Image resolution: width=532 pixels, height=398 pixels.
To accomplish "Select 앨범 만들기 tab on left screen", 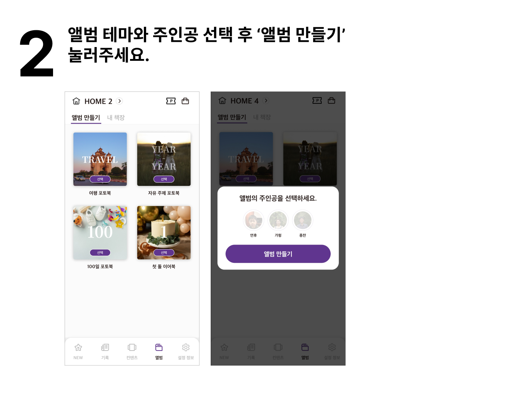I will click(x=86, y=118).
